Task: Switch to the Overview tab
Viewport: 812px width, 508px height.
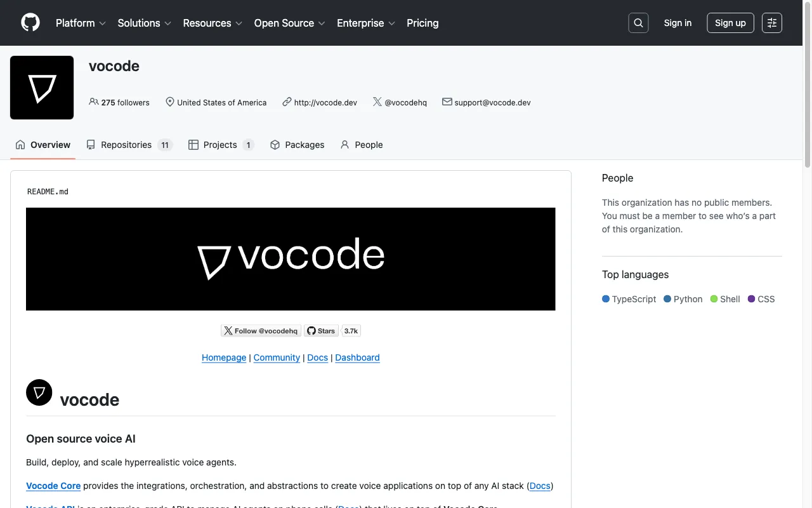Action: pyautogui.click(x=43, y=145)
